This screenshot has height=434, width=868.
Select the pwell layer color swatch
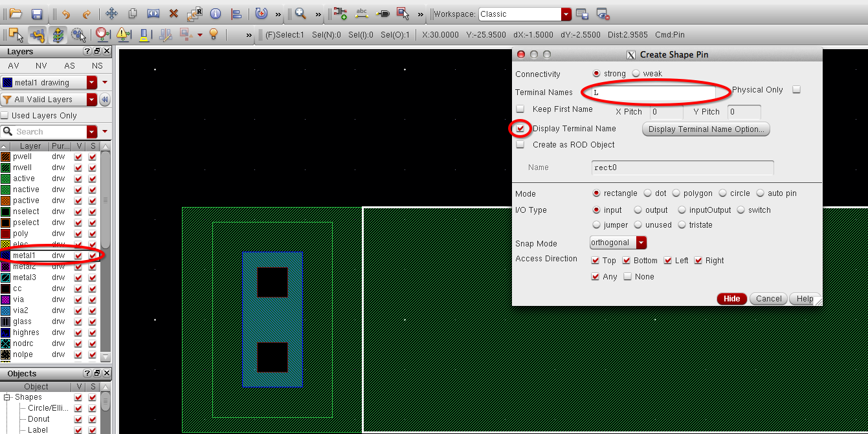click(6, 157)
